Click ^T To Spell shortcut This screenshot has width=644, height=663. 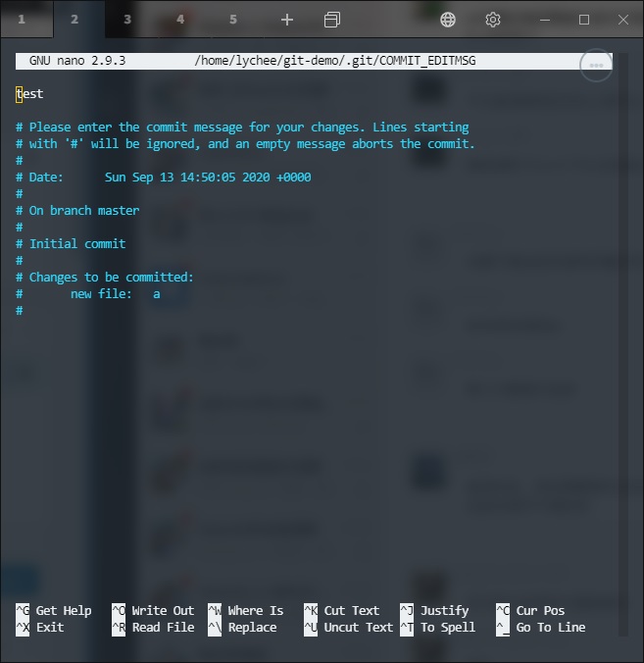[438, 627]
